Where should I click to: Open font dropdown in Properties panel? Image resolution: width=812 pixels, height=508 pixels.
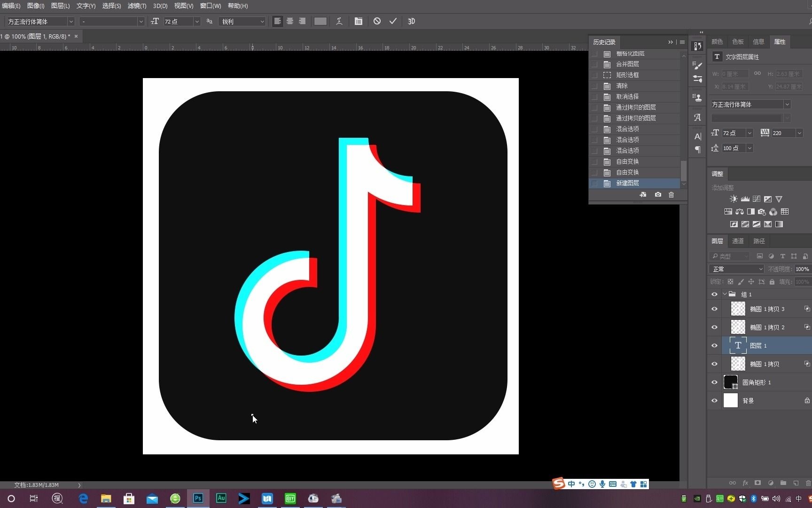(x=787, y=104)
